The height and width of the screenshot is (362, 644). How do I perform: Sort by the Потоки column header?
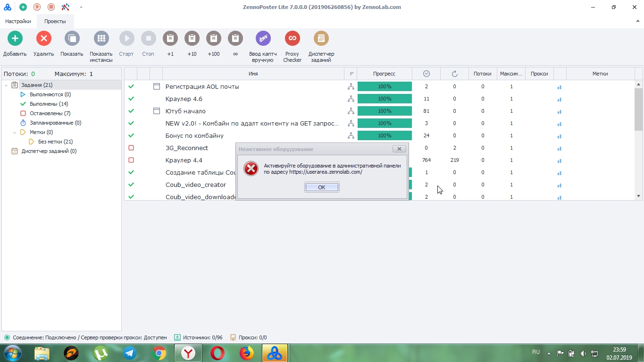(483, 74)
